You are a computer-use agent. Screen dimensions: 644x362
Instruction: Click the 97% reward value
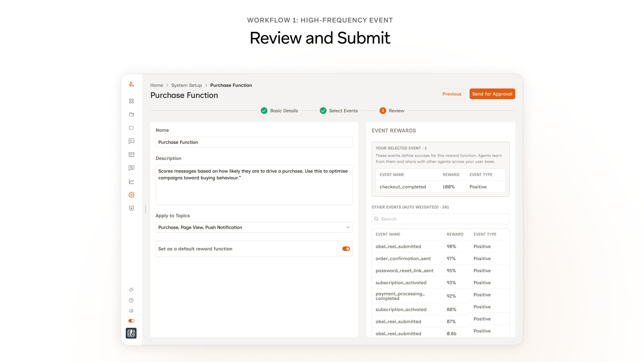(x=451, y=258)
